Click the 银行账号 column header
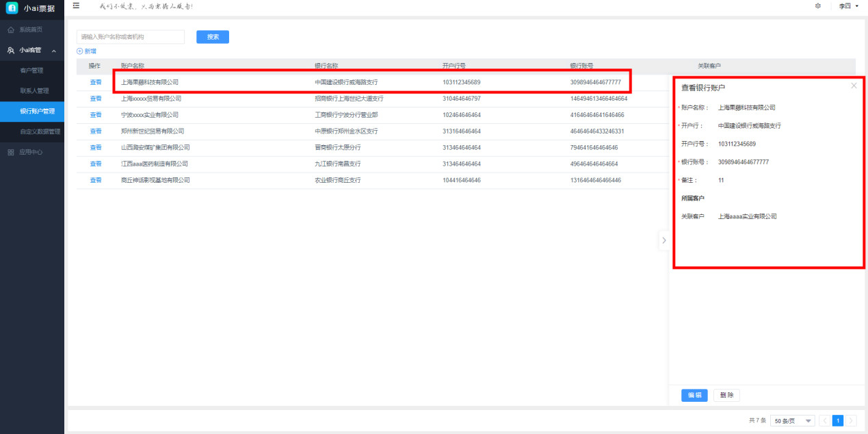The image size is (868, 434). pos(582,66)
